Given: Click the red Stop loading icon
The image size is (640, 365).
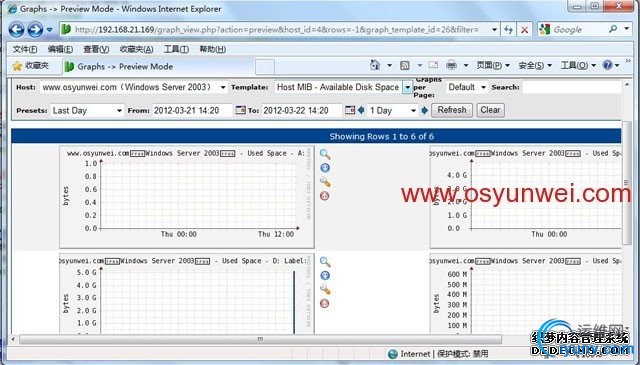Looking at the screenshot, I should point(524,30).
